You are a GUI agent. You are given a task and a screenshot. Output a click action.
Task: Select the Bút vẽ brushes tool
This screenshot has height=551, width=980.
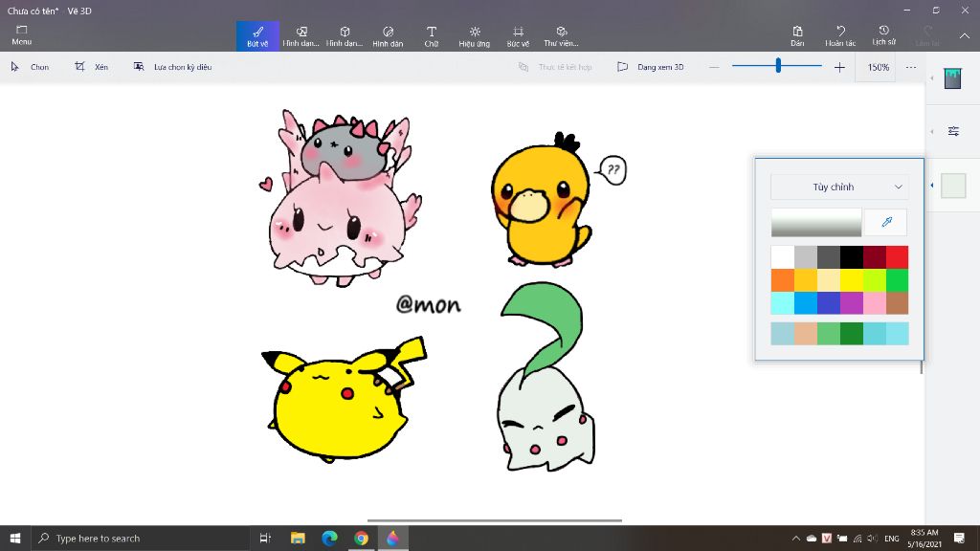coord(257,35)
